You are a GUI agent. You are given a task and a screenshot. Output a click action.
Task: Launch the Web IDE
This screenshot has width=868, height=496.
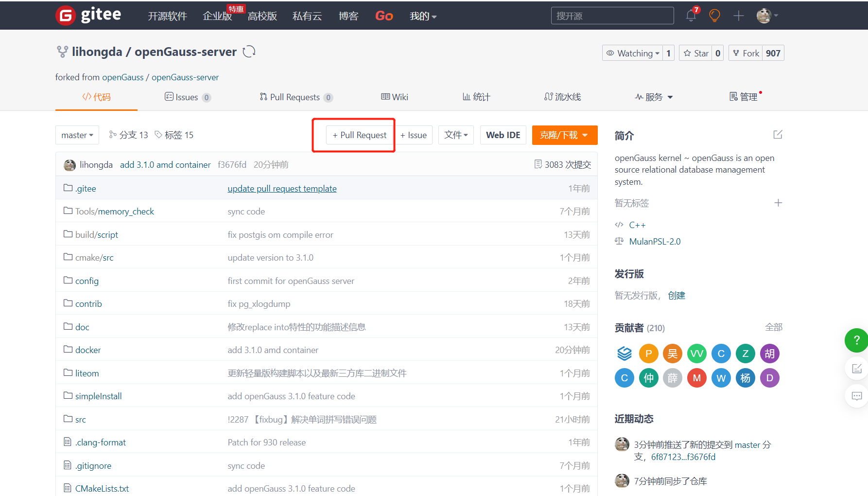(503, 135)
